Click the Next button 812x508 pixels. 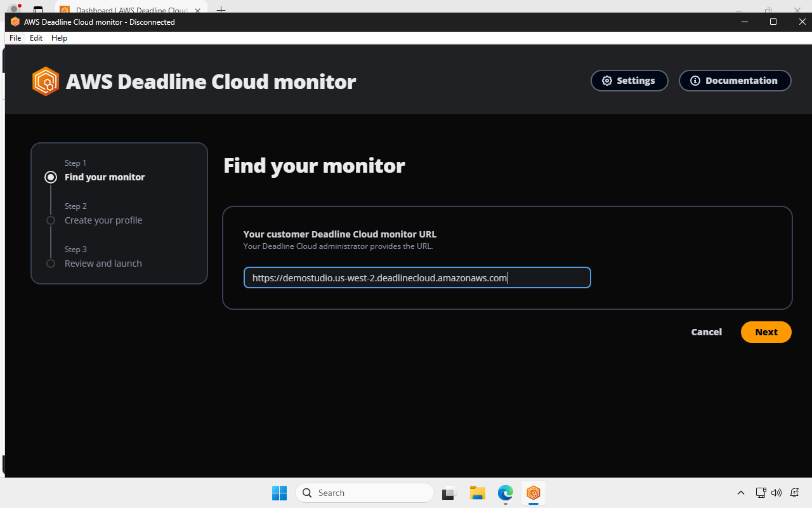tap(766, 331)
